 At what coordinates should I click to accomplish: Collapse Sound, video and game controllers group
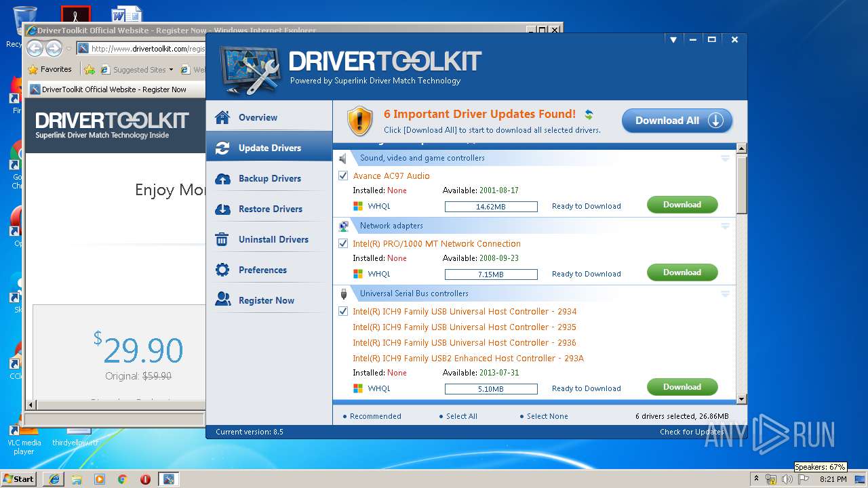[x=725, y=158]
